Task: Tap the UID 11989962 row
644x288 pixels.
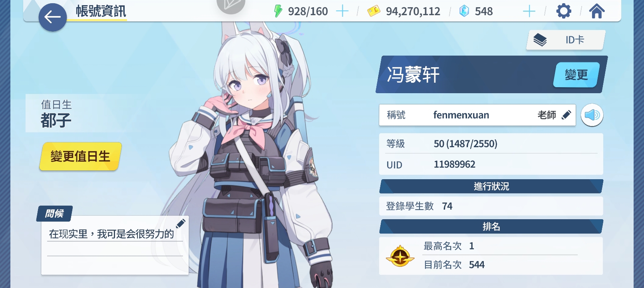Action: tap(491, 164)
